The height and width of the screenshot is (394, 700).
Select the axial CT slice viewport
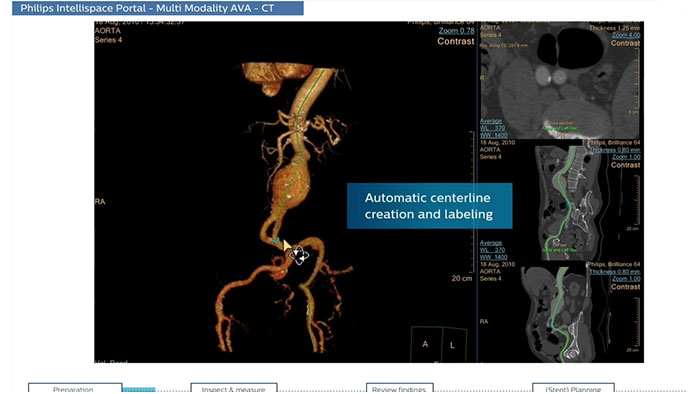560,80
